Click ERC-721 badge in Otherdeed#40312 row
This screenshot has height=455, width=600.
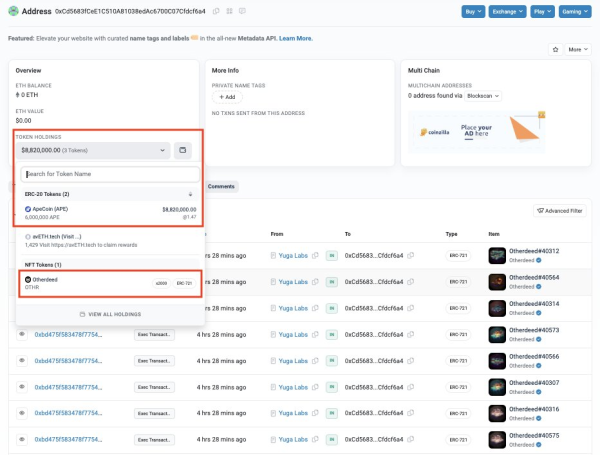458,256
